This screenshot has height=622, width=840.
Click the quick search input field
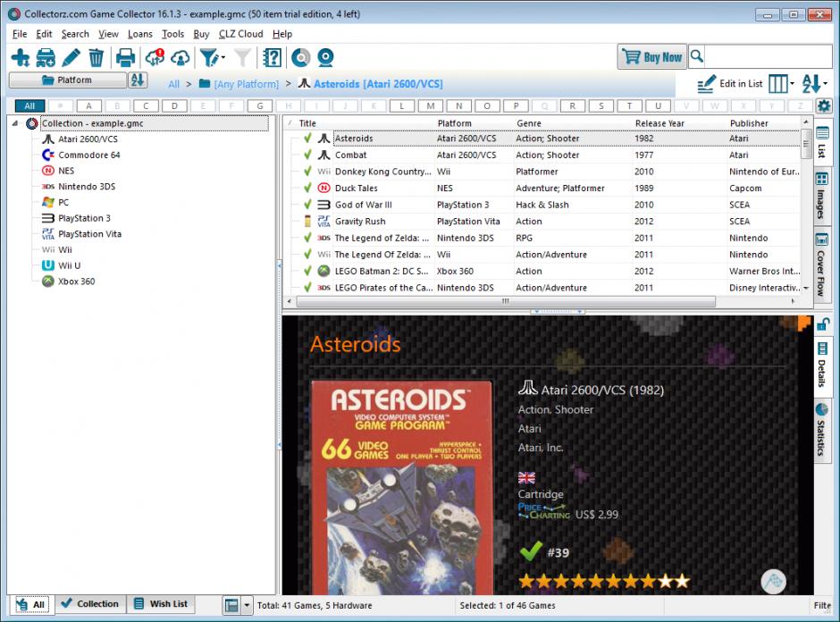pyautogui.click(x=769, y=55)
